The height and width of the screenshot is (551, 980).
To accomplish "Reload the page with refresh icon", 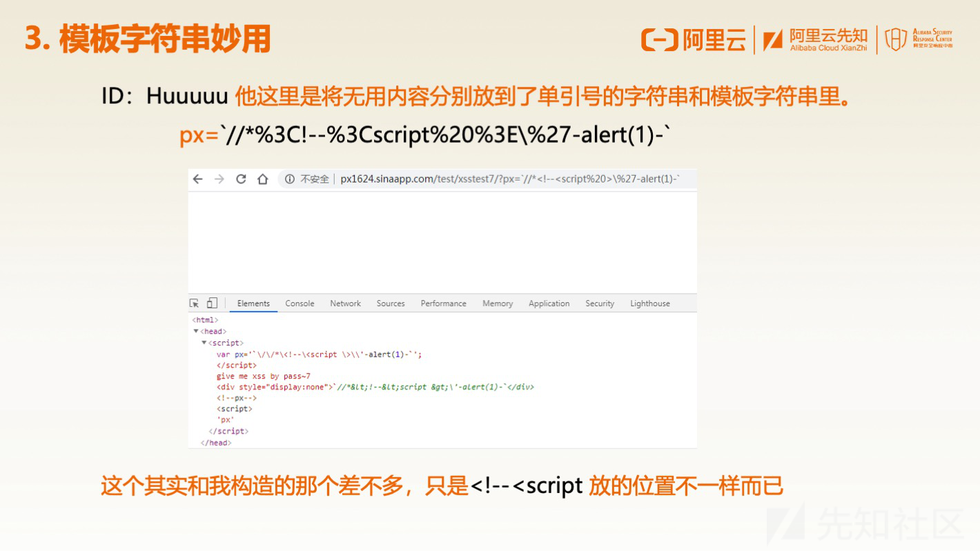I will tap(241, 179).
